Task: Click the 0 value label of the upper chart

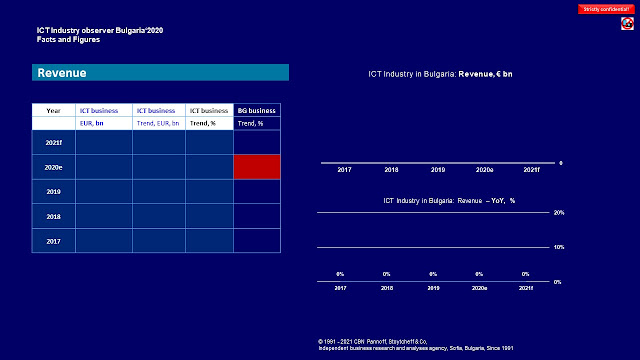Action: tap(561, 163)
